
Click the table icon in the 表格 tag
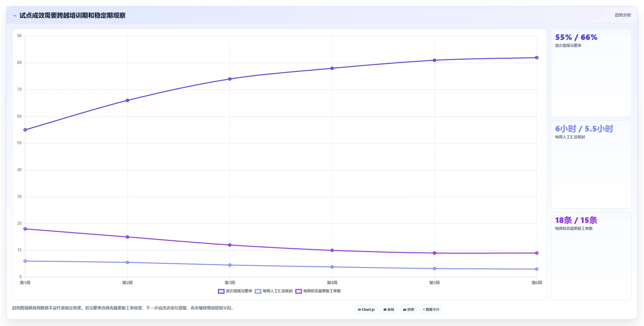pos(385,309)
